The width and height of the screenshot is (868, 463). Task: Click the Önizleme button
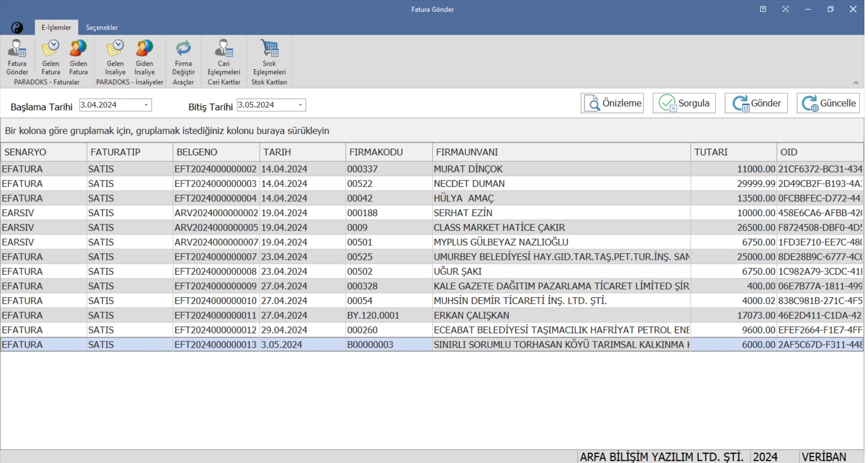(612, 103)
